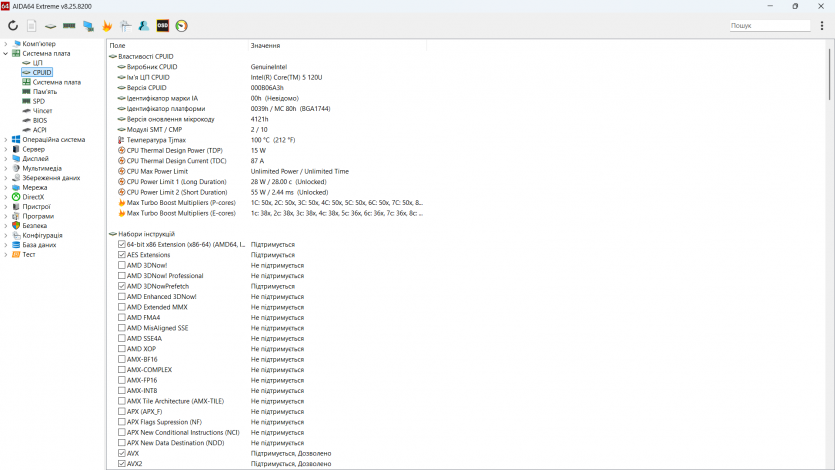
Task: Toggle the AES Extensions checkbox
Action: coord(122,255)
